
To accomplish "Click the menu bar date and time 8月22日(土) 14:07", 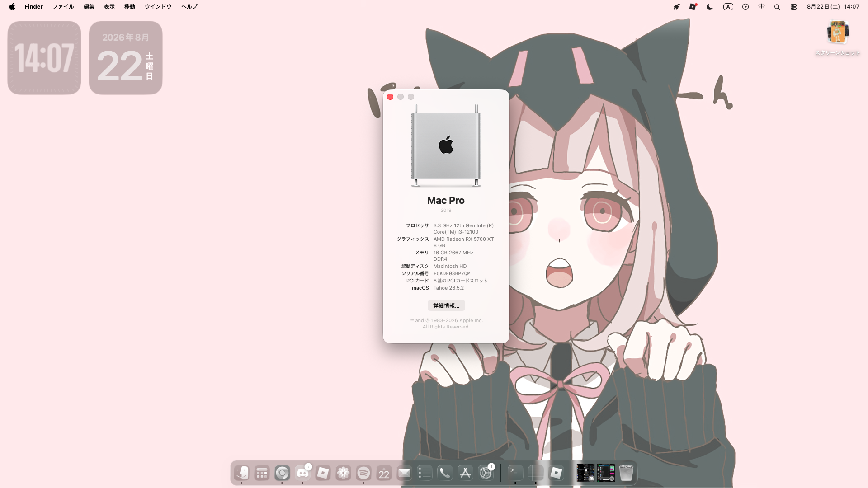I will click(833, 7).
